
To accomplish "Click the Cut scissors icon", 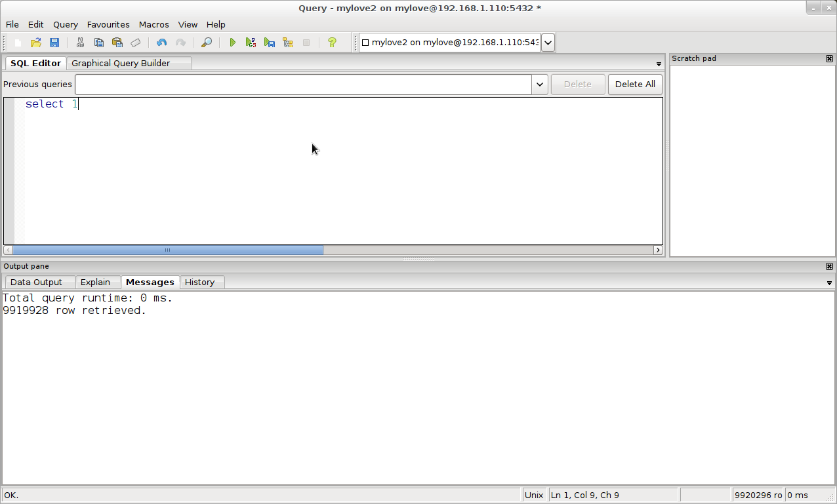I will (x=80, y=43).
